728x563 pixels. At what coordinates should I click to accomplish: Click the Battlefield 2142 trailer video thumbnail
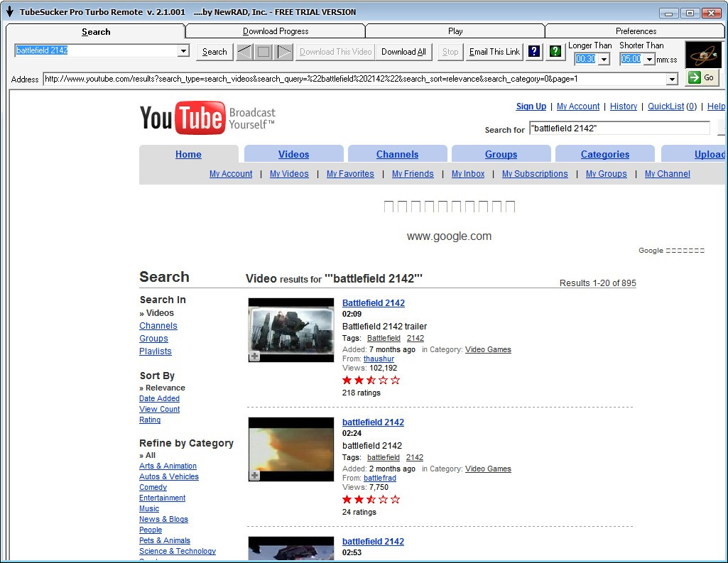coord(291,330)
